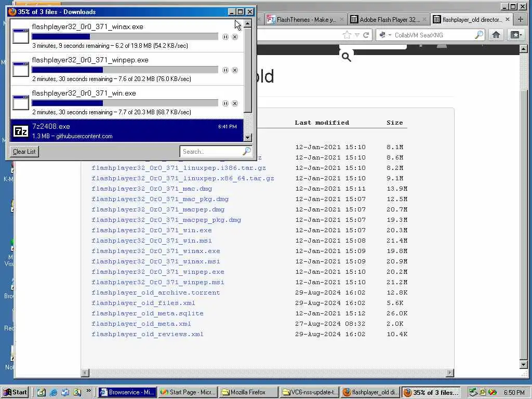Click the page's magnifying glass search icon
532x399 pixels.
pyautogui.click(x=346, y=57)
